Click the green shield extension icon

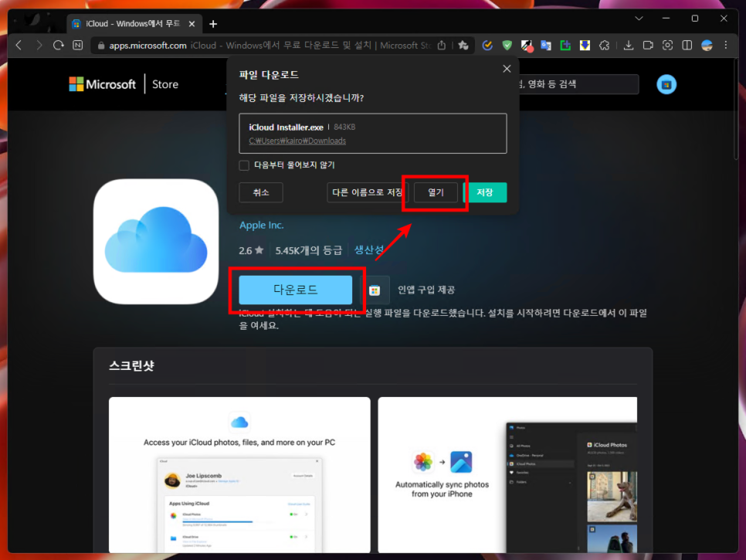(507, 46)
